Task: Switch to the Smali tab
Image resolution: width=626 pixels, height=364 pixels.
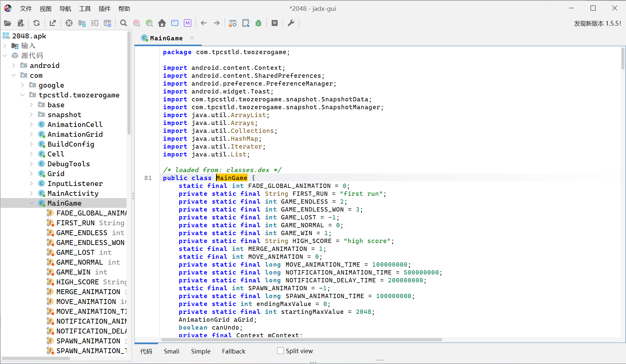Action: [x=172, y=351]
